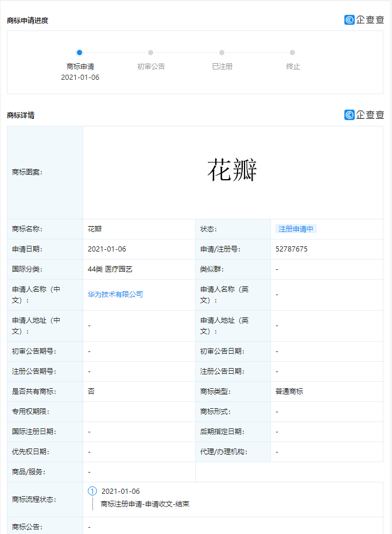Click the 企查查 logo beside 商标详情 header
The width and height of the screenshot is (392, 534).
point(364,115)
